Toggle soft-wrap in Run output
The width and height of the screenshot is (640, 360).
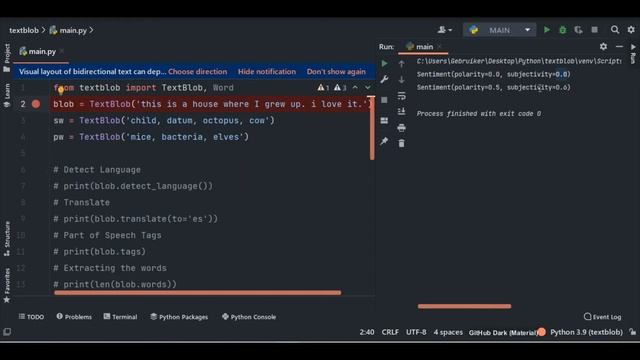coord(402,96)
